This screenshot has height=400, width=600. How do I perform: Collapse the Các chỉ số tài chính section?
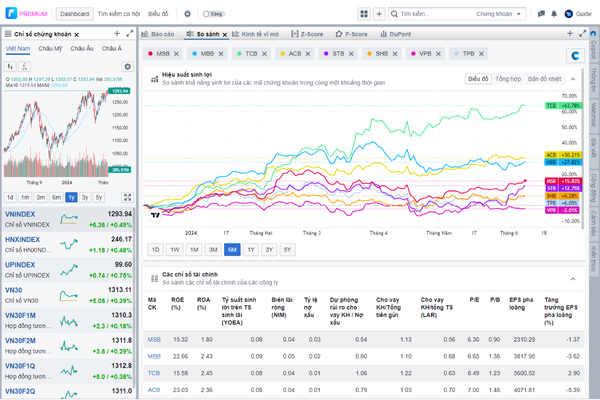573,279
